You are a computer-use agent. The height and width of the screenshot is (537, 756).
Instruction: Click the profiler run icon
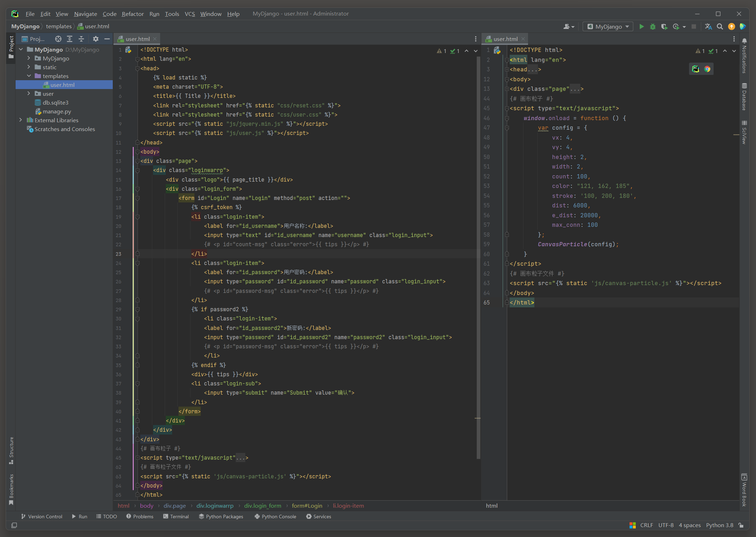676,26
